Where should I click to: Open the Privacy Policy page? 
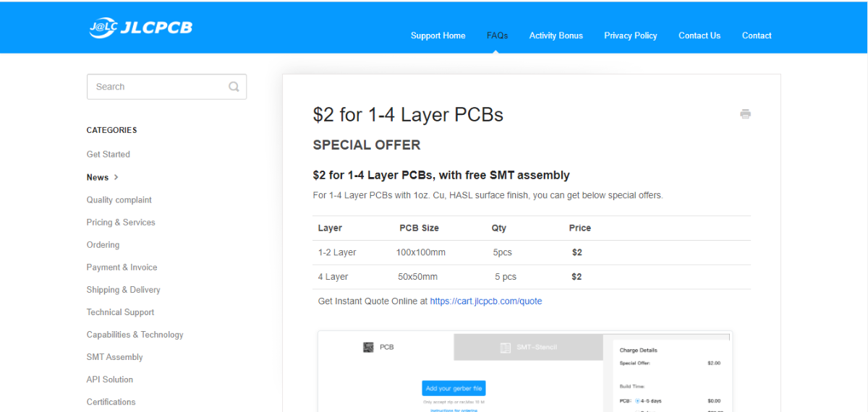point(631,35)
